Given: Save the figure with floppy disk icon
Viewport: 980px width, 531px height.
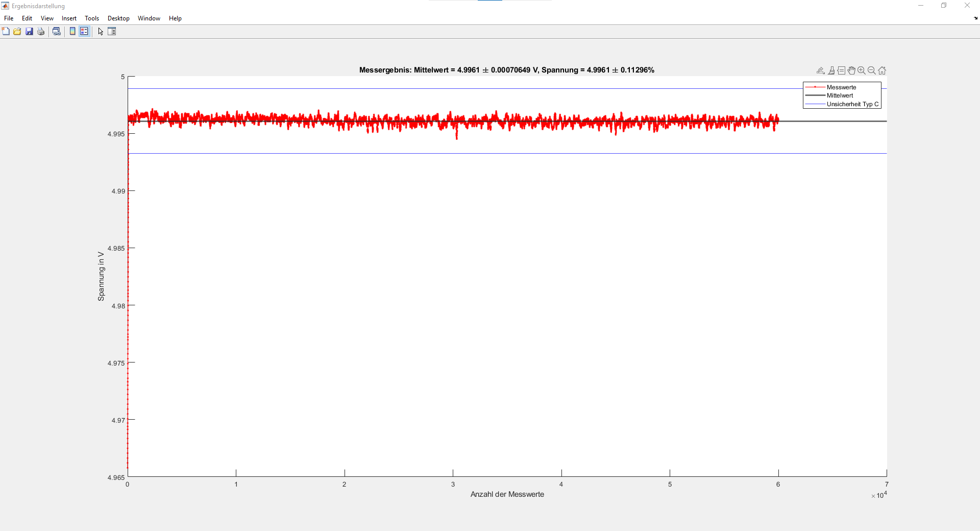Looking at the screenshot, I should point(29,32).
